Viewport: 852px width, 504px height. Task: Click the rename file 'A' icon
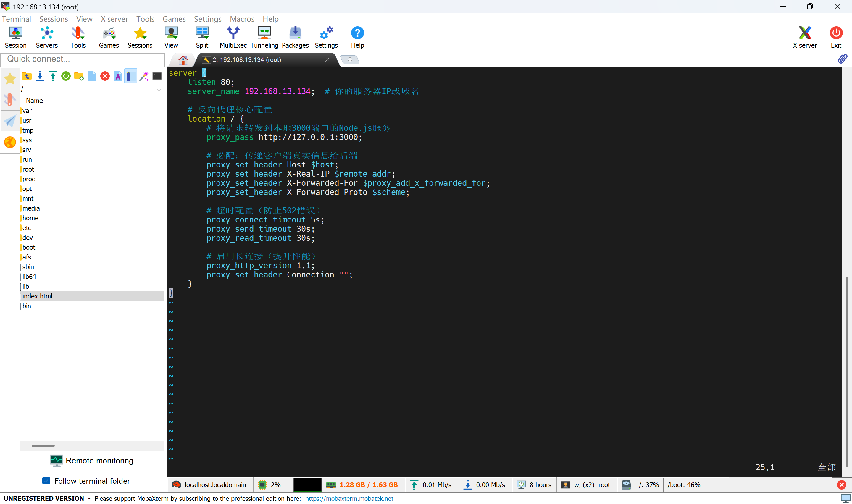click(118, 76)
